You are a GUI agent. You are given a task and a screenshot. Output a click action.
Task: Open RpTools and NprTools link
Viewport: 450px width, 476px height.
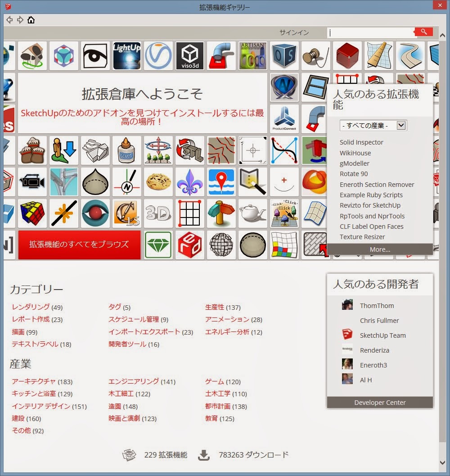point(372,216)
